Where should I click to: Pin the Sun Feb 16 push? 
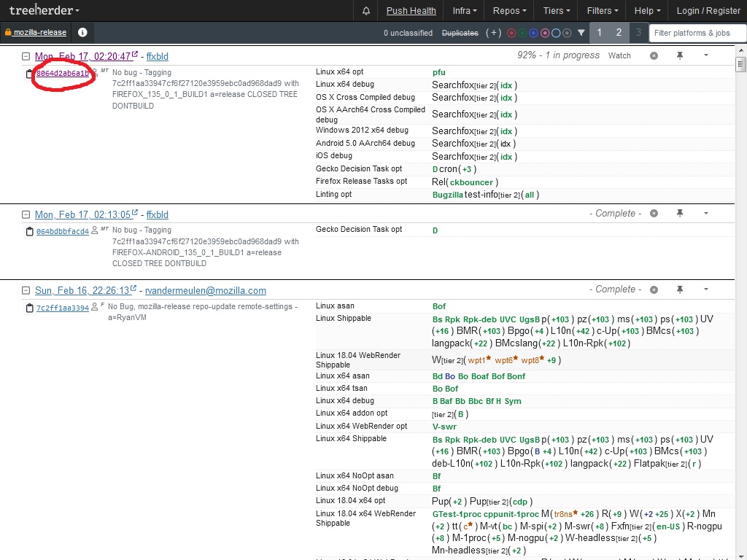[x=680, y=289]
